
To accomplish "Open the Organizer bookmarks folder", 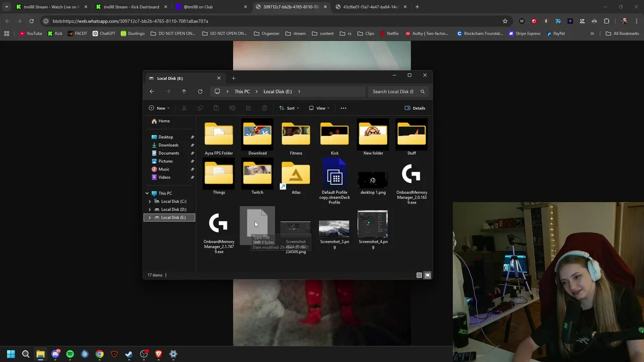I will pos(267,34).
